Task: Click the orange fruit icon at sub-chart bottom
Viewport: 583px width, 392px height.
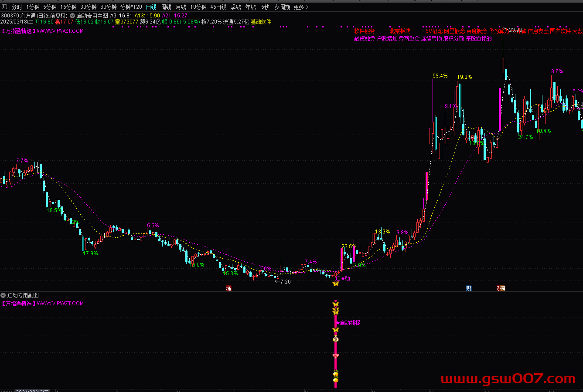Action: click(335, 381)
